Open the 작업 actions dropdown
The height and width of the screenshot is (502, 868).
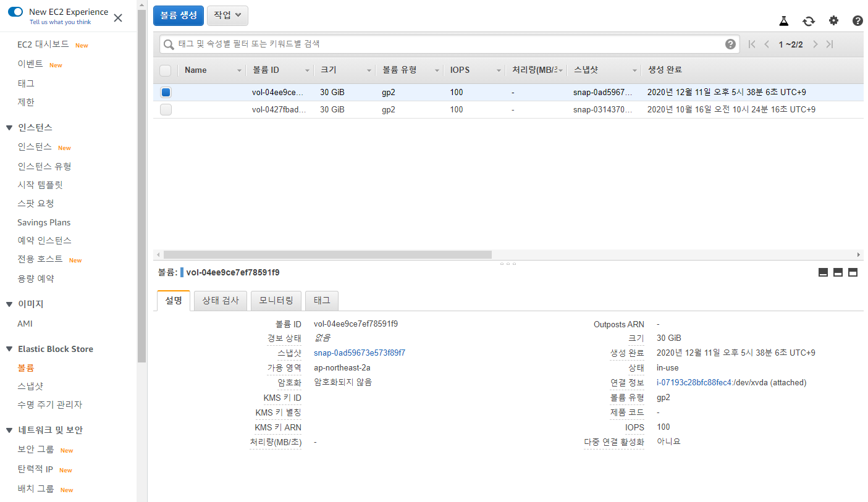click(227, 15)
